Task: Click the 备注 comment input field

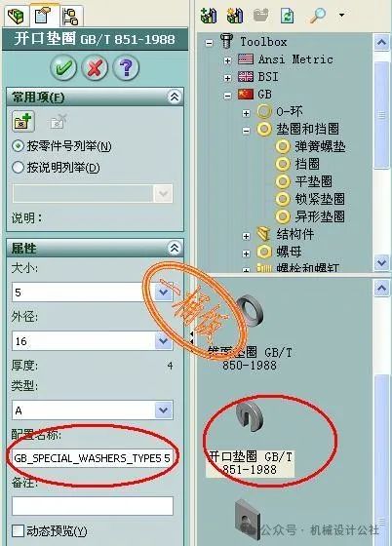Action: pyautogui.click(x=93, y=506)
